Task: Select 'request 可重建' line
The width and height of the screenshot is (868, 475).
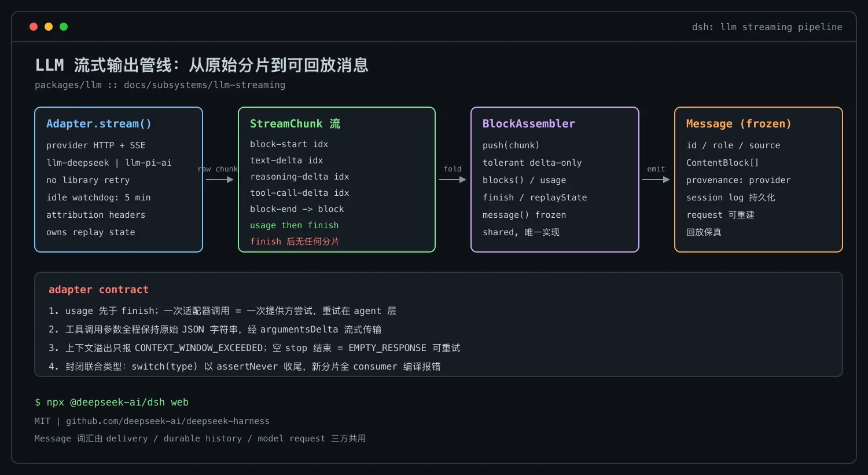Action: point(720,215)
